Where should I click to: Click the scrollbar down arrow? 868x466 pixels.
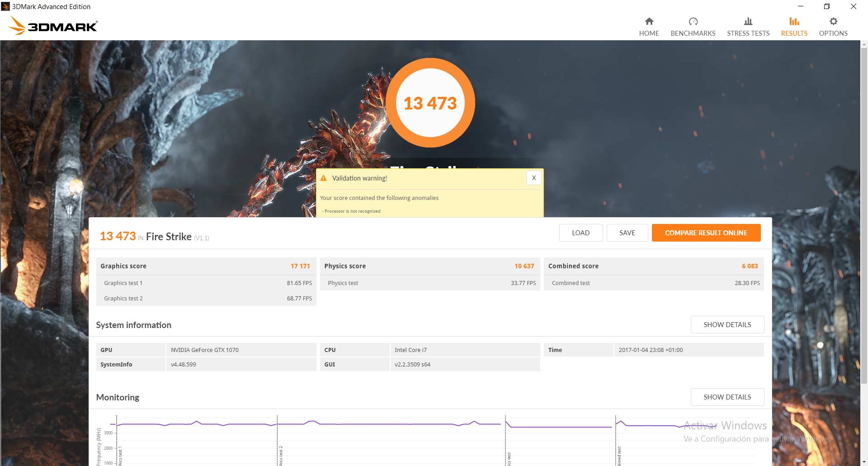864,461
